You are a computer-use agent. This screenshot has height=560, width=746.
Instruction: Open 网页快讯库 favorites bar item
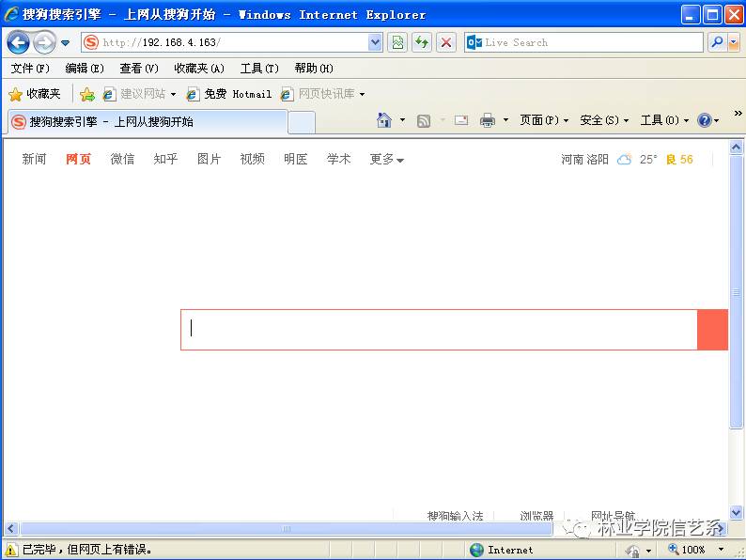(x=323, y=94)
